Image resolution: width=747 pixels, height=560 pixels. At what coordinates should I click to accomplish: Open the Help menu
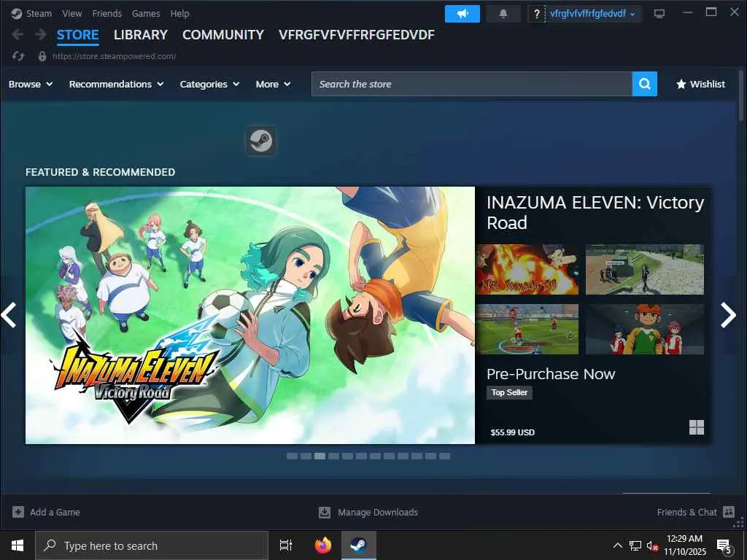coord(179,14)
